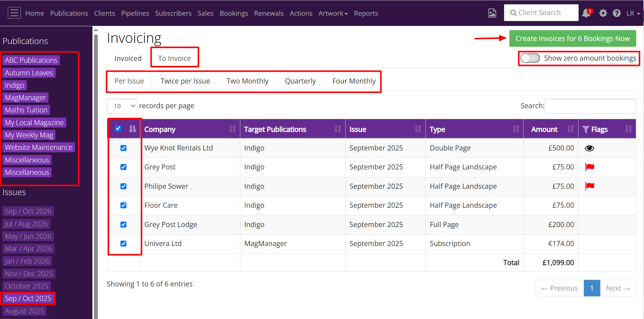Select the Four Monthly tab
The image size is (644, 319).
coord(354,81)
